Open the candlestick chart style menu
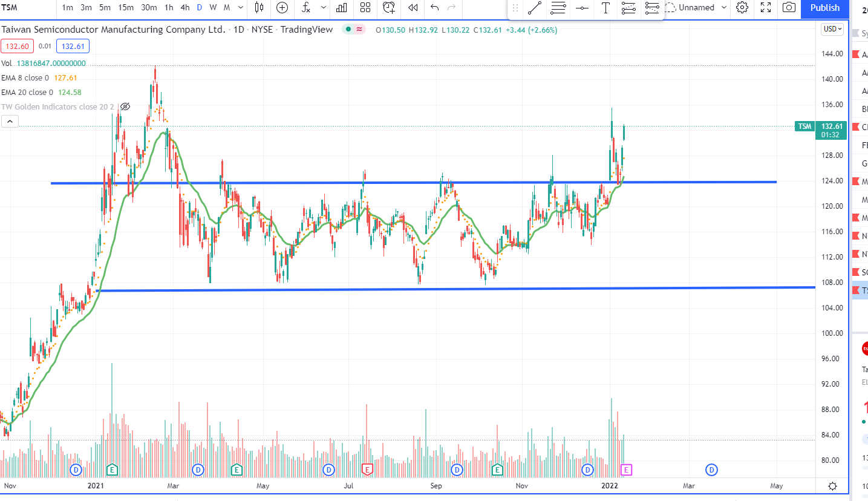868x501 pixels. tap(259, 8)
